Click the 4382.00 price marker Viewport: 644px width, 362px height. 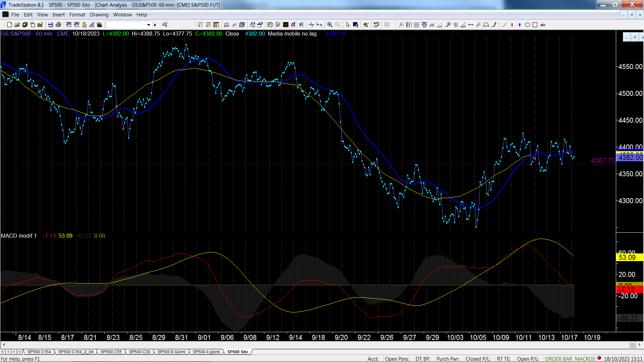630,157
